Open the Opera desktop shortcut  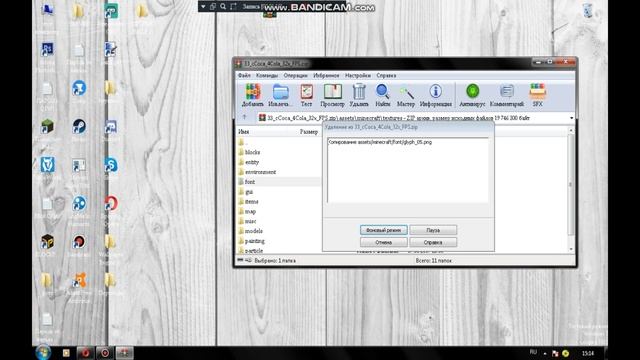[111, 203]
